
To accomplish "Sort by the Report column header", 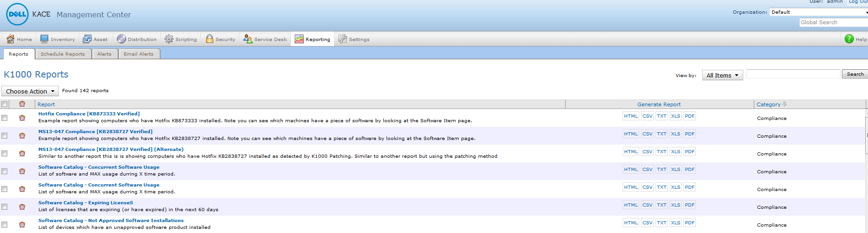I will [x=46, y=104].
